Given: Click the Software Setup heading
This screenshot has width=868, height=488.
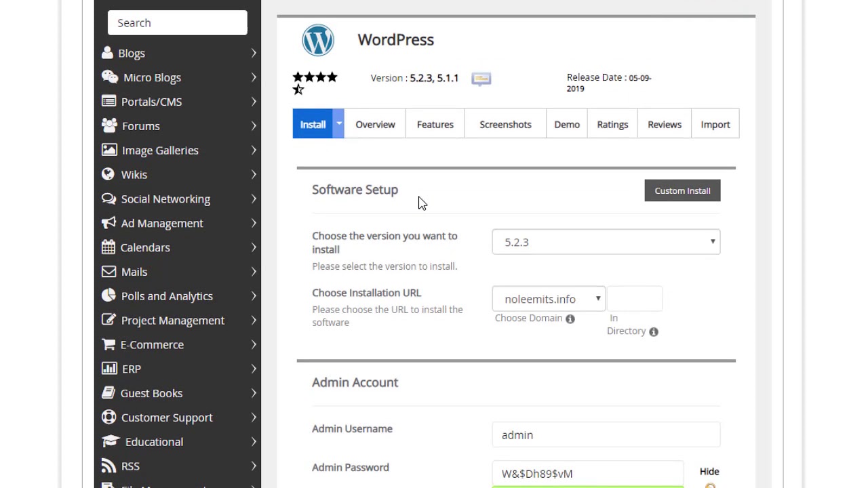Looking at the screenshot, I should click(x=355, y=190).
